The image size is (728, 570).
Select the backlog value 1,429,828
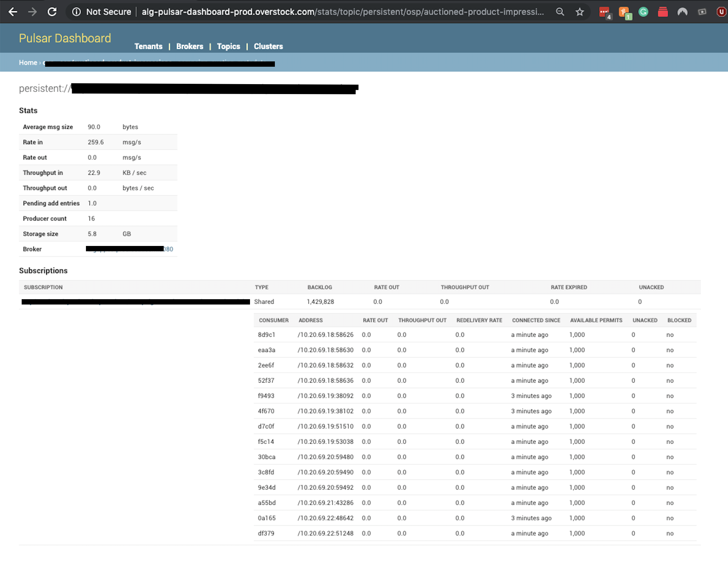tap(320, 302)
